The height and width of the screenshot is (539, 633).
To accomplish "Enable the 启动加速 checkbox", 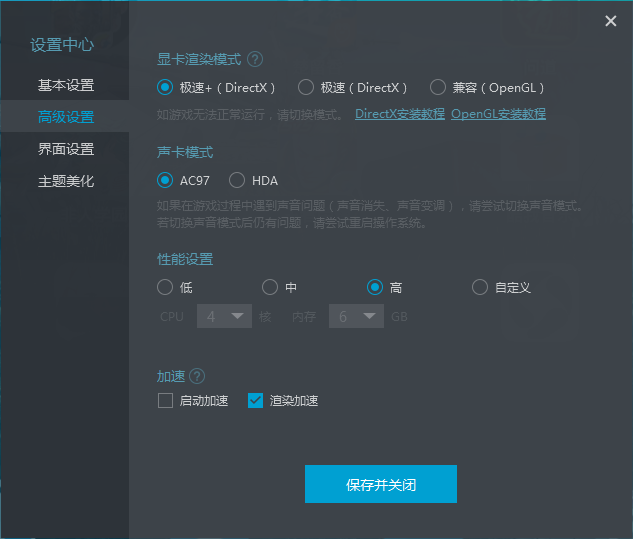I will pos(166,401).
